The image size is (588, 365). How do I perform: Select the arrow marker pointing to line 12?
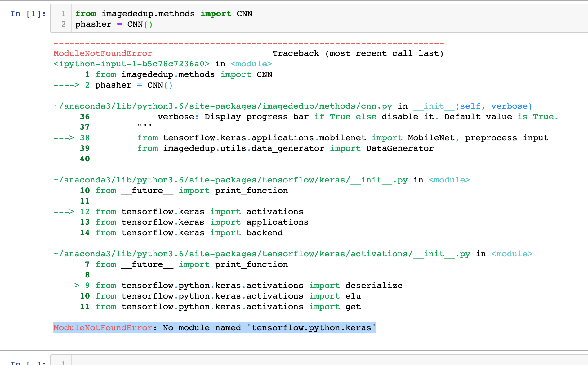[x=65, y=211]
